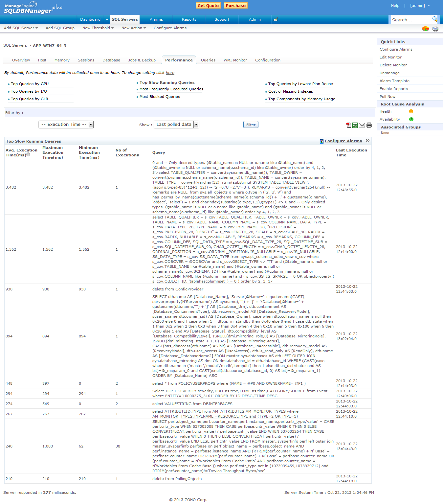Click the blue printer icon beside the pie chart
443x504 pixels.
(435, 29)
